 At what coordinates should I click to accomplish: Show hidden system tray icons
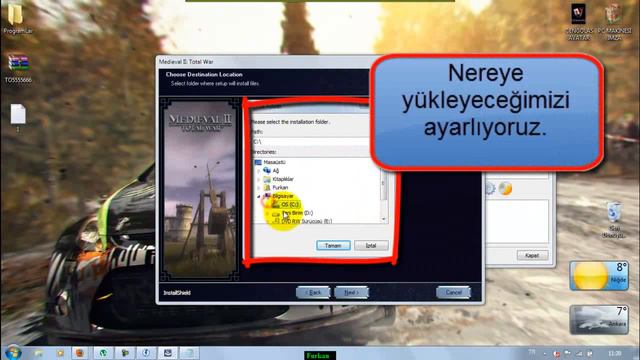pyautogui.click(x=545, y=353)
